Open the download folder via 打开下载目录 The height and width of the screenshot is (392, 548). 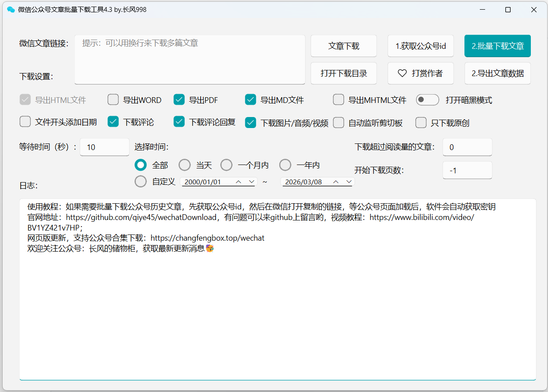pos(343,73)
